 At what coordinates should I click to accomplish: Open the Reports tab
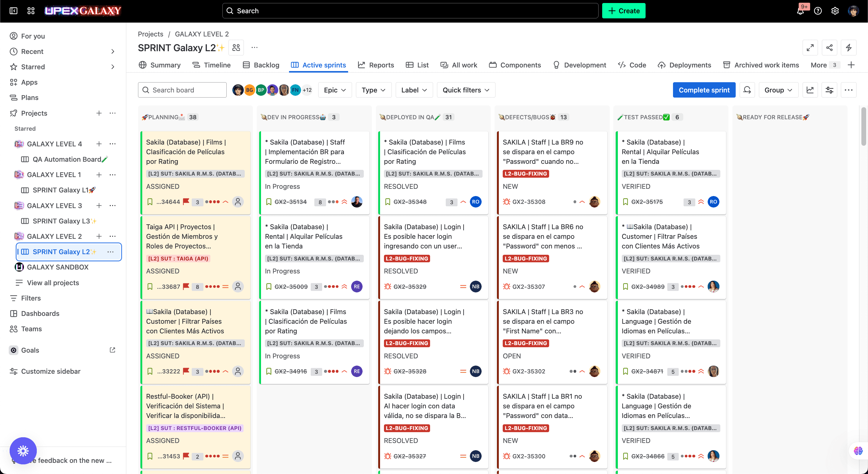coord(376,65)
